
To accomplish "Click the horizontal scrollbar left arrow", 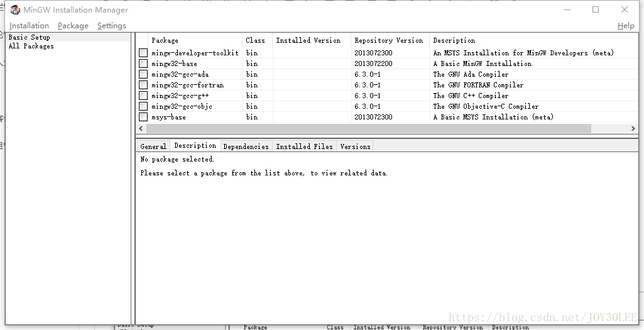I will [x=141, y=128].
